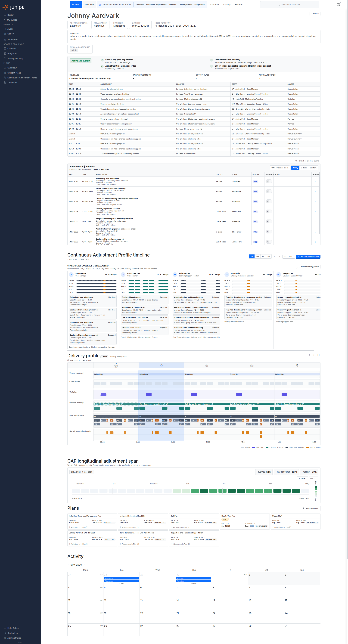Click the Help Guides sidebar icon
This screenshot has height=644, width=348.
click(x=5, y=628)
